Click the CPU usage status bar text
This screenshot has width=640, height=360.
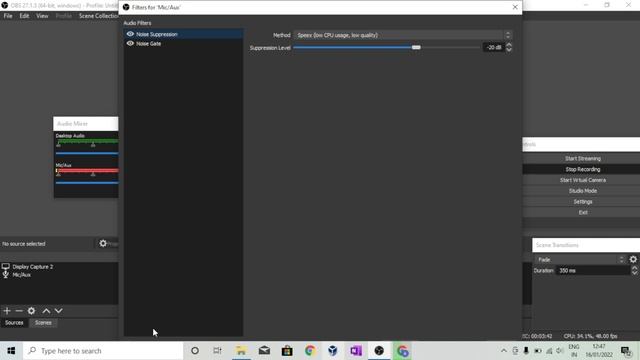590,336
